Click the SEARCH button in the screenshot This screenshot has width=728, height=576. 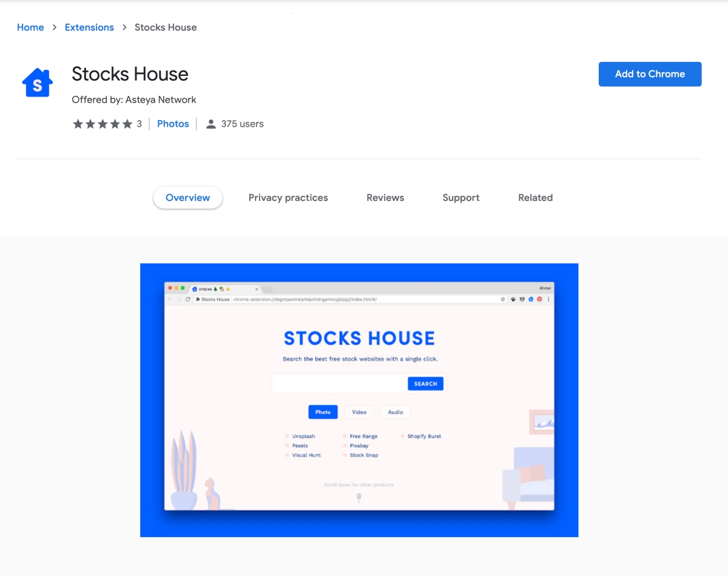[x=425, y=384]
